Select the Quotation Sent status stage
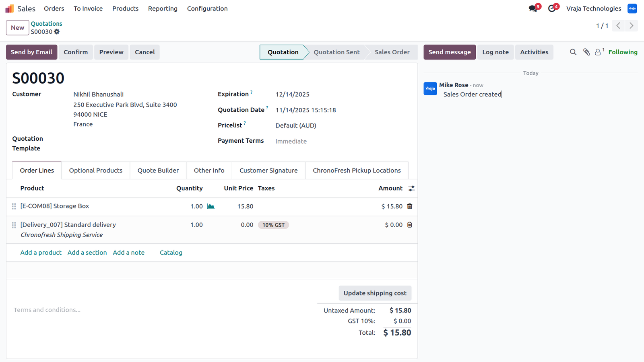 click(x=336, y=52)
